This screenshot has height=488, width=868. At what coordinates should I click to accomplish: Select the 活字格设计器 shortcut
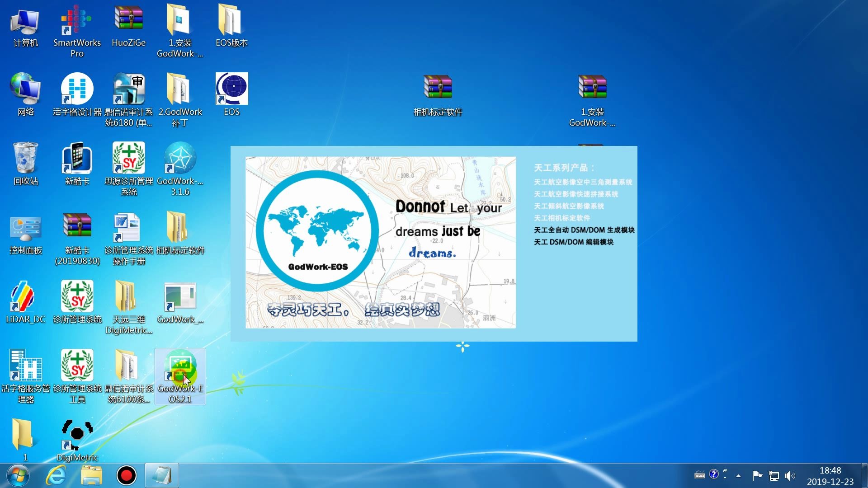77,95
